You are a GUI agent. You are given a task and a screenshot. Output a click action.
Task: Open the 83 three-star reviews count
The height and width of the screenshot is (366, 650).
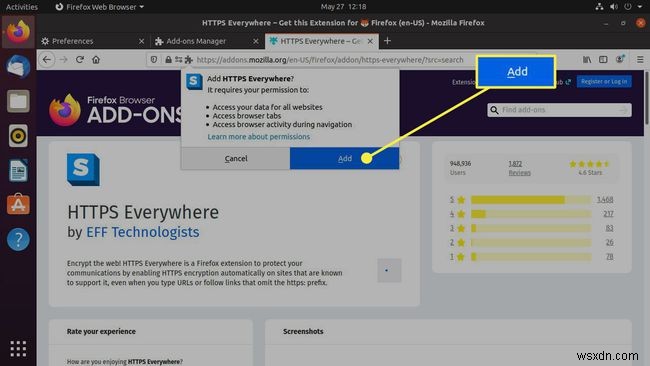(609, 228)
